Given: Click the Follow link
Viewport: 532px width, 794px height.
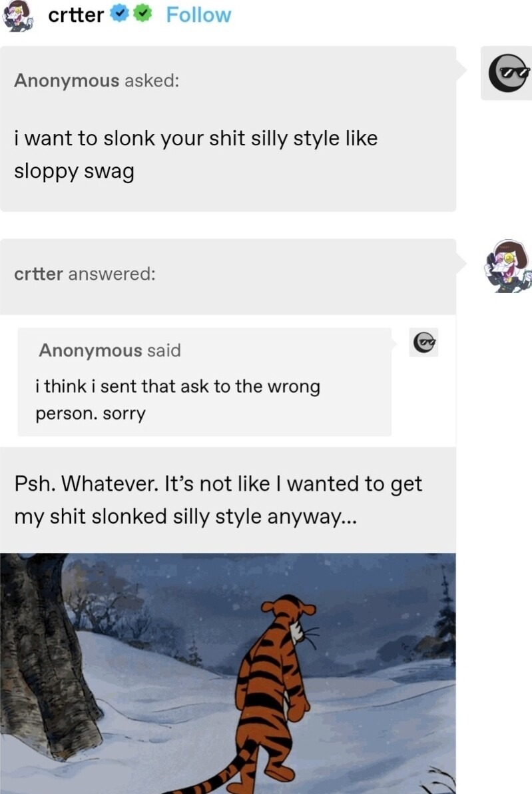Looking at the screenshot, I should pos(198,15).
